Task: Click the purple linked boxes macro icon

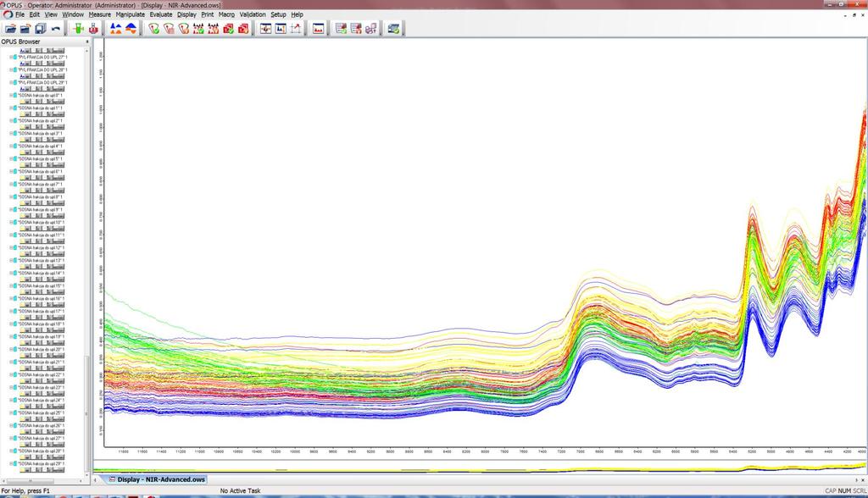Action: tap(371, 28)
